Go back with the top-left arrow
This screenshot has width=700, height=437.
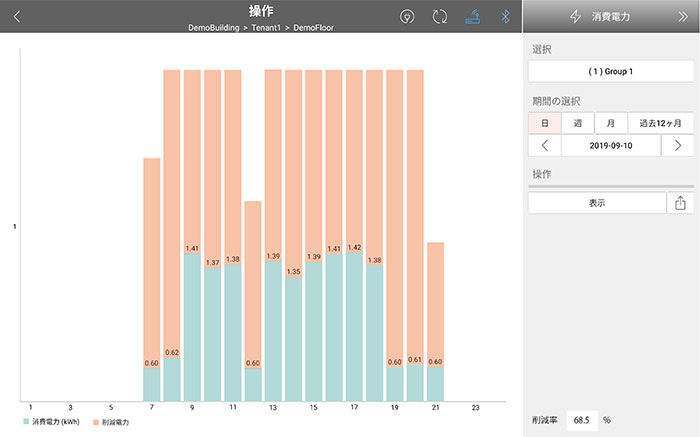[x=16, y=17]
